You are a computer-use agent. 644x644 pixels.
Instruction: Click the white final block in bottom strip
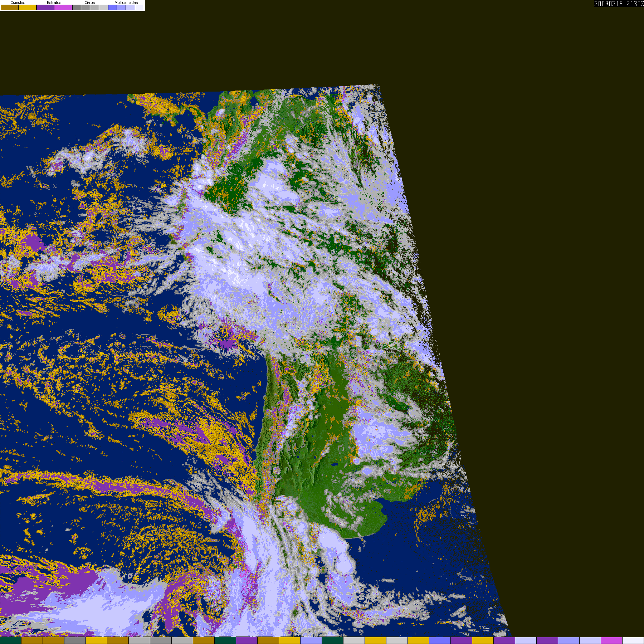[x=633, y=640]
